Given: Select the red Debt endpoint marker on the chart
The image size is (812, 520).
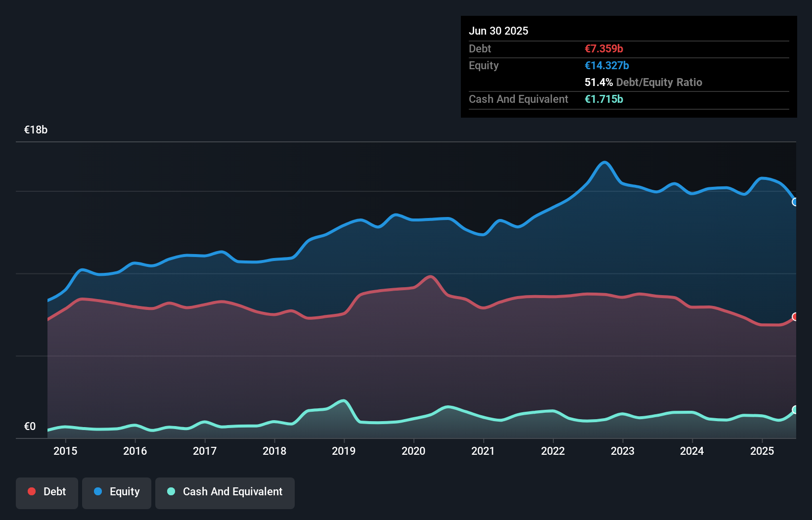Looking at the screenshot, I should [795, 317].
